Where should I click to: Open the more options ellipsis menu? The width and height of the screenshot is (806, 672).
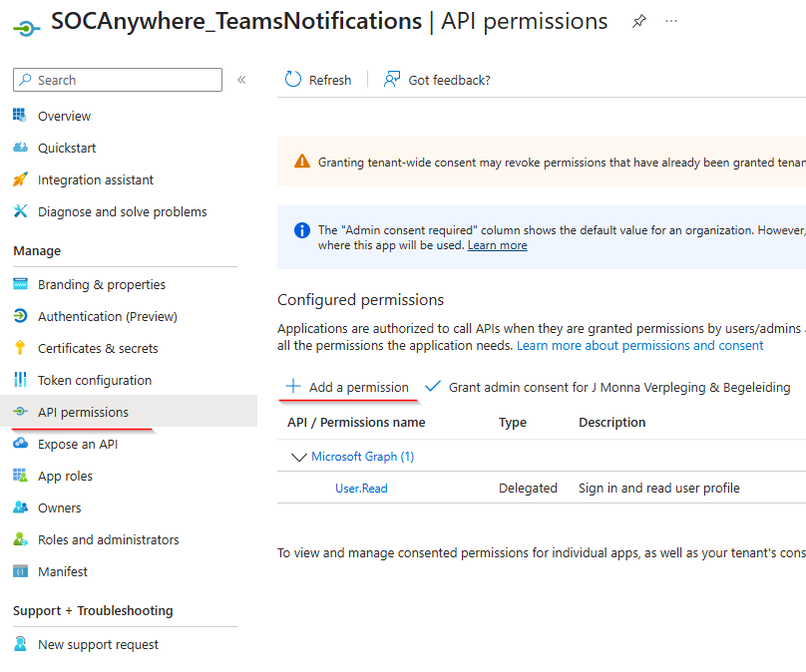(670, 20)
